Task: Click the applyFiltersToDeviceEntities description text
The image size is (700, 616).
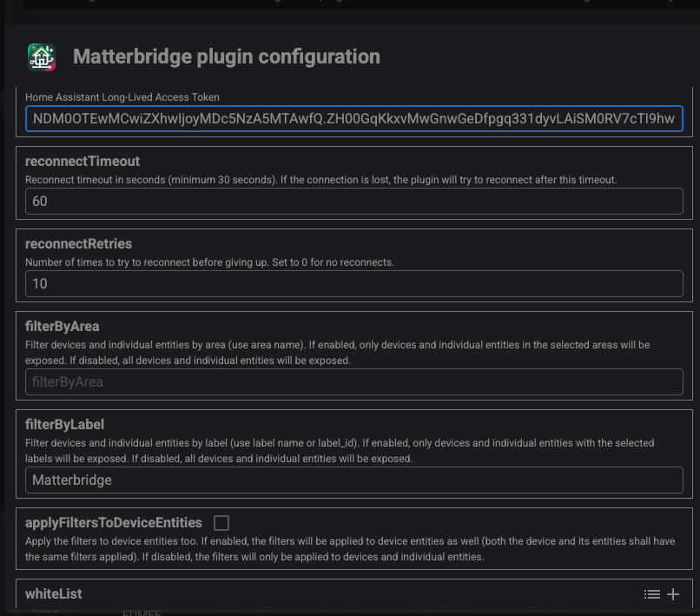Action: (x=347, y=549)
